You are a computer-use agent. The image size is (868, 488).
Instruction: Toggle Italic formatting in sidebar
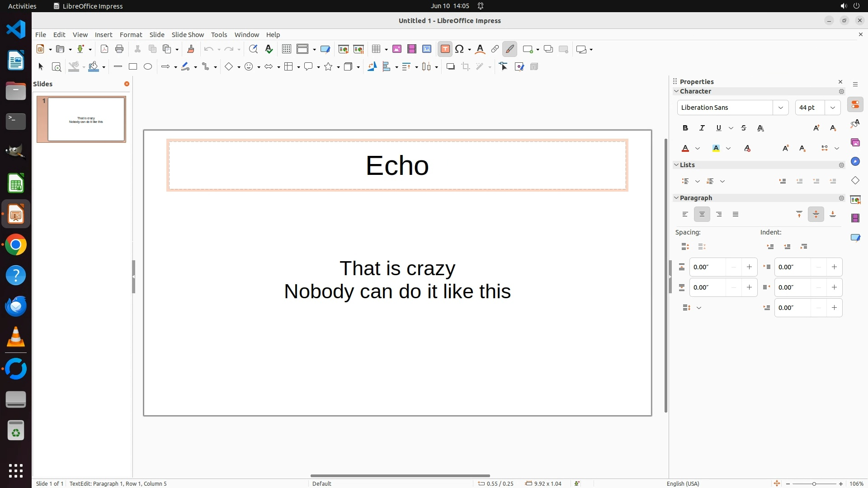pos(702,128)
